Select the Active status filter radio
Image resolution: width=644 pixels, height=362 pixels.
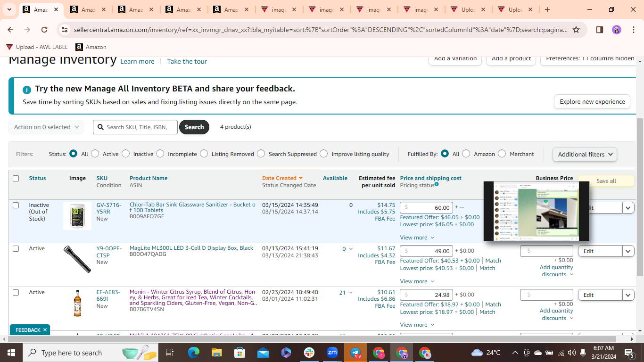tap(95, 154)
